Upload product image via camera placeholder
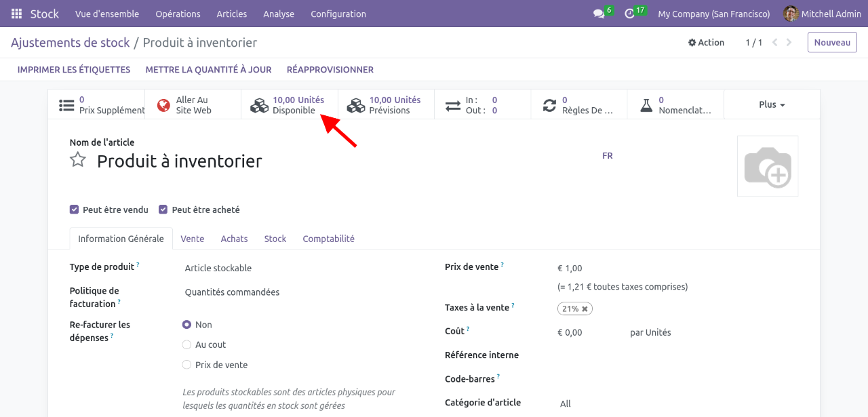Screen dimensions: 868x417 (767, 166)
